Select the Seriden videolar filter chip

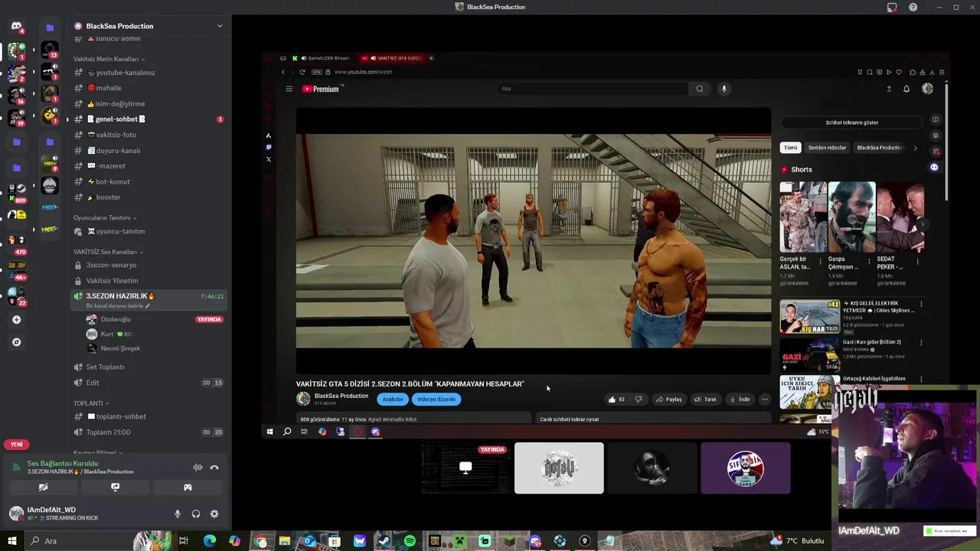(x=827, y=148)
